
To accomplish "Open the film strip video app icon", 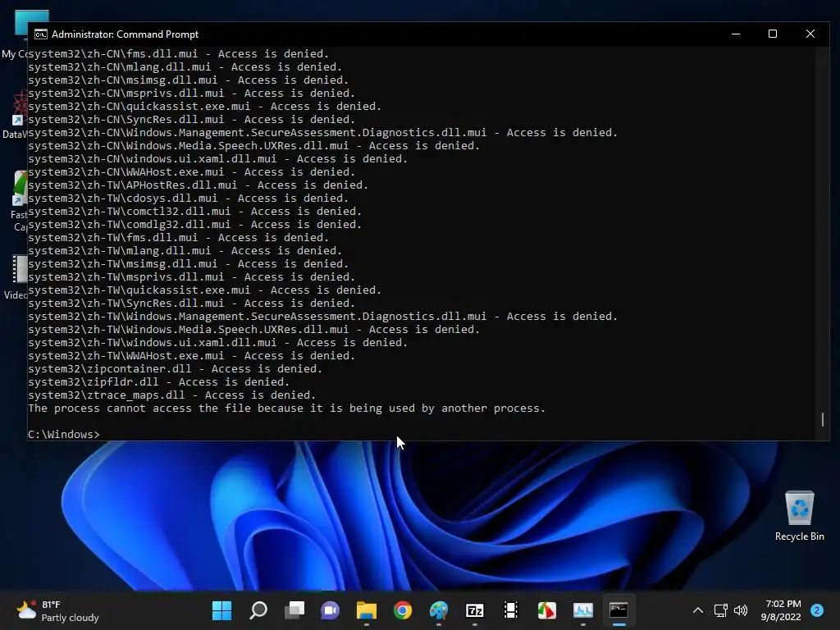I will 510,610.
